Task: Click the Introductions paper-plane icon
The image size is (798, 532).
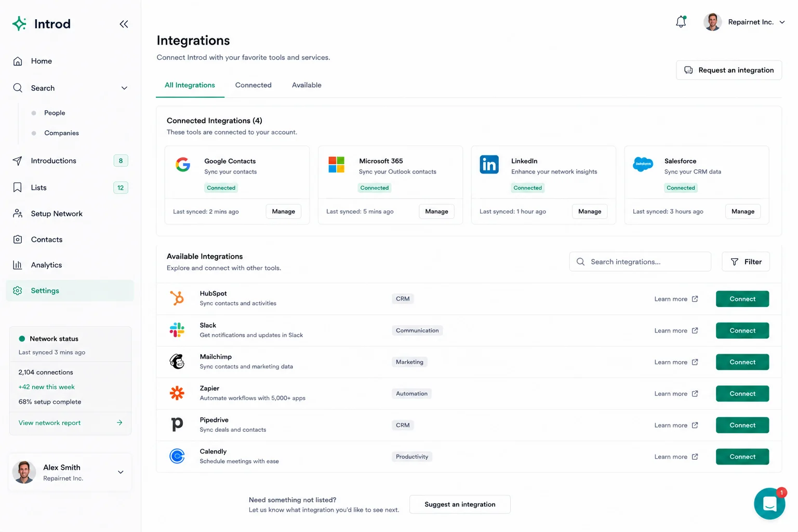Action: (18, 161)
